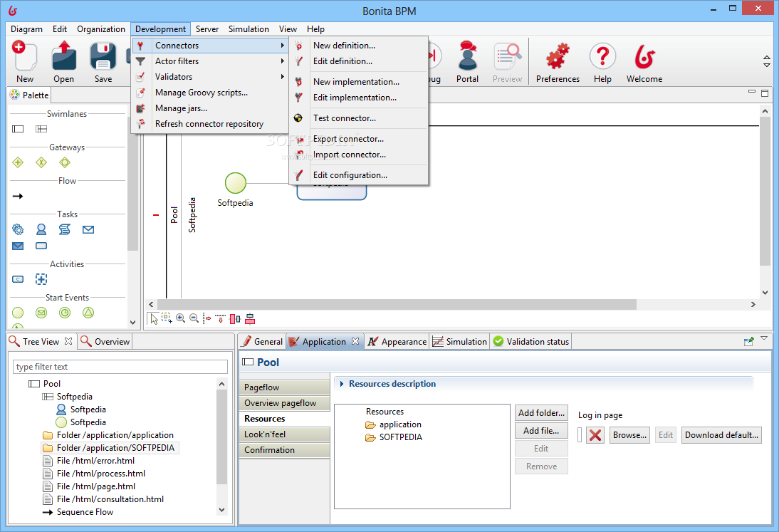Select the Lane swimlane palette icon
Viewport: 779px width, 532px height.
[41, 129]
